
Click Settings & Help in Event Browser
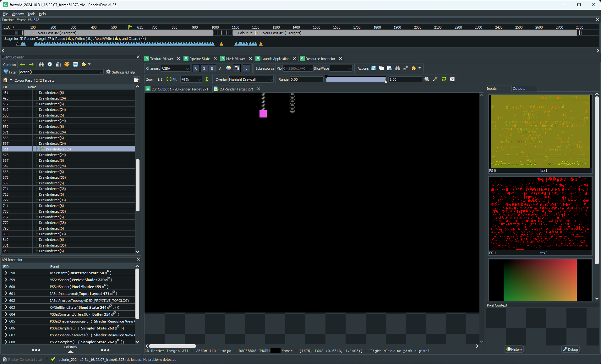[x=120, y=72]
